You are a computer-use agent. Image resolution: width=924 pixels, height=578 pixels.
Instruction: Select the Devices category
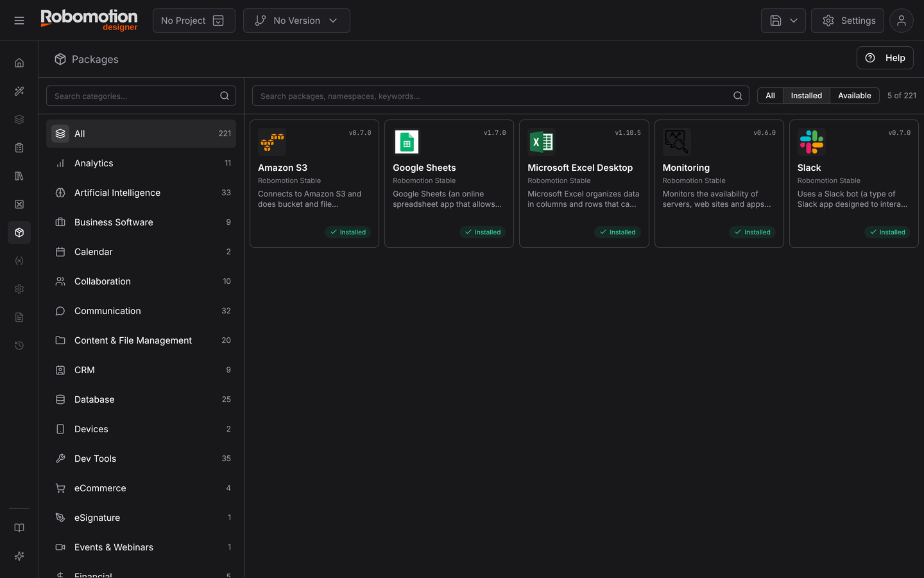pos(141,429)
